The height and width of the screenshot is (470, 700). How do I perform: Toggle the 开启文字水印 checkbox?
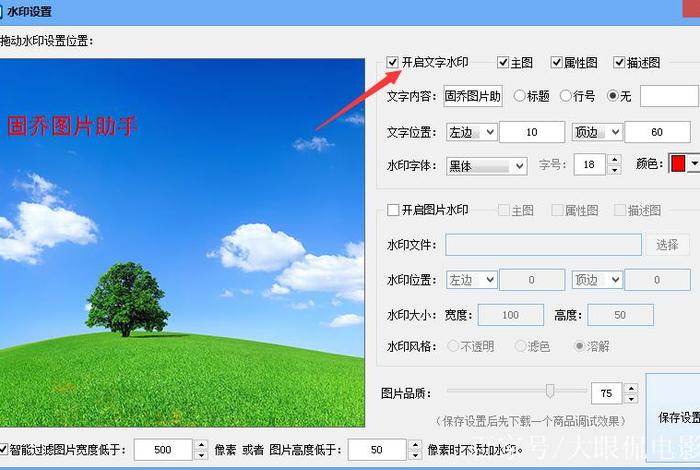(392, 62)
